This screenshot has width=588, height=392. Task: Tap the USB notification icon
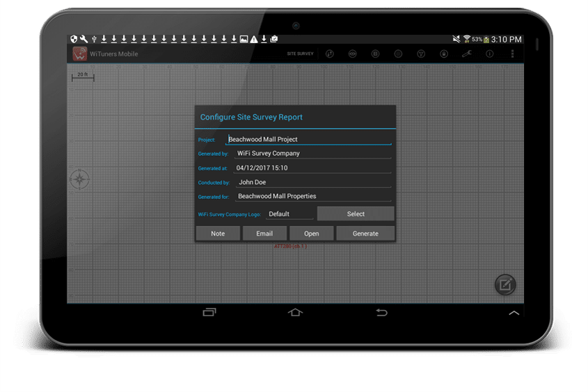94,39
